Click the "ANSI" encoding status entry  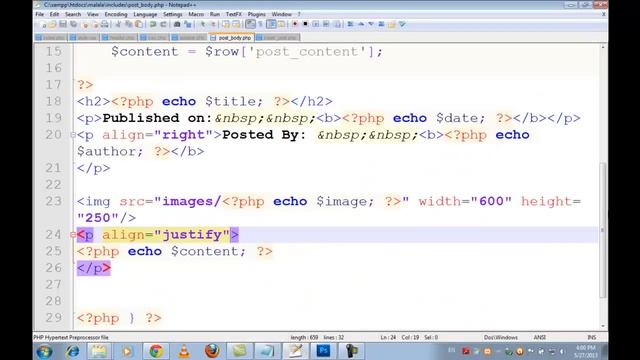click(540, 338)
